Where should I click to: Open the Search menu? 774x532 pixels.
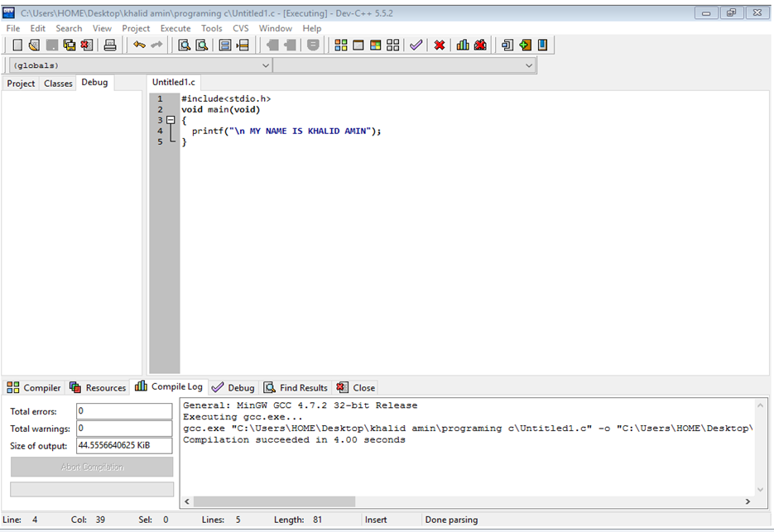69,28
